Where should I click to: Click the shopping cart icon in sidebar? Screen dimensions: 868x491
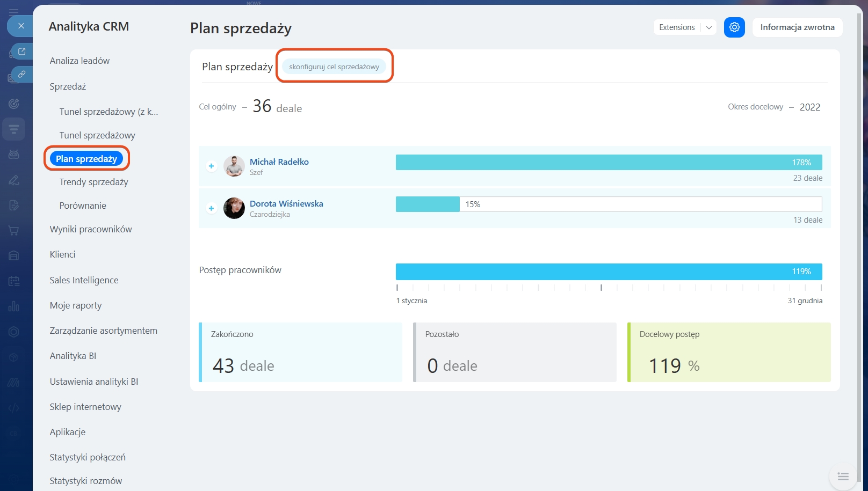coord(14,231)
